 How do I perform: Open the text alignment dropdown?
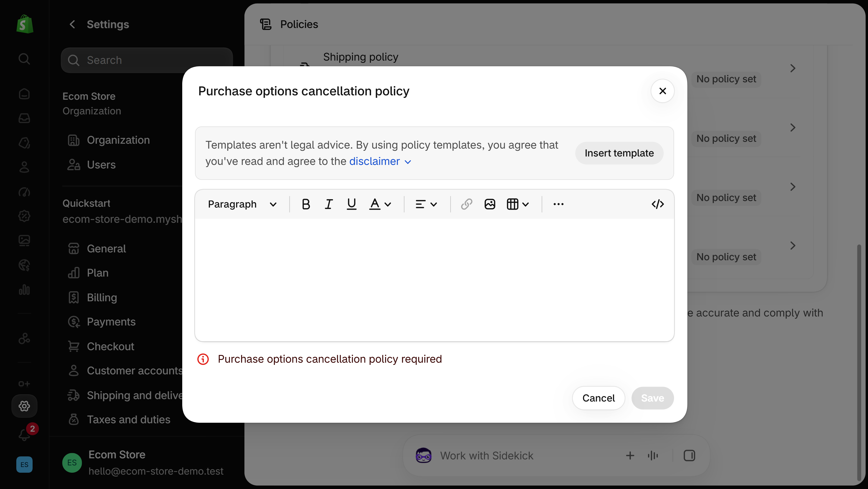tap(426, 204)
